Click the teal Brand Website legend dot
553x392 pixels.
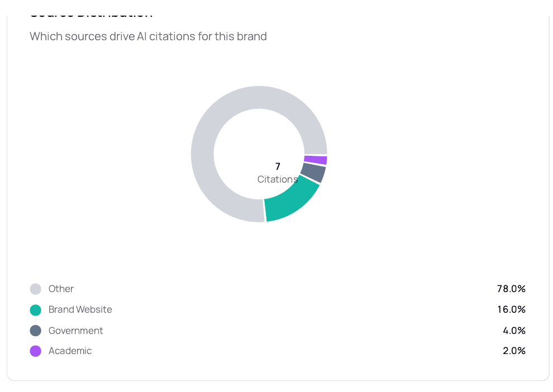(35, 310)
